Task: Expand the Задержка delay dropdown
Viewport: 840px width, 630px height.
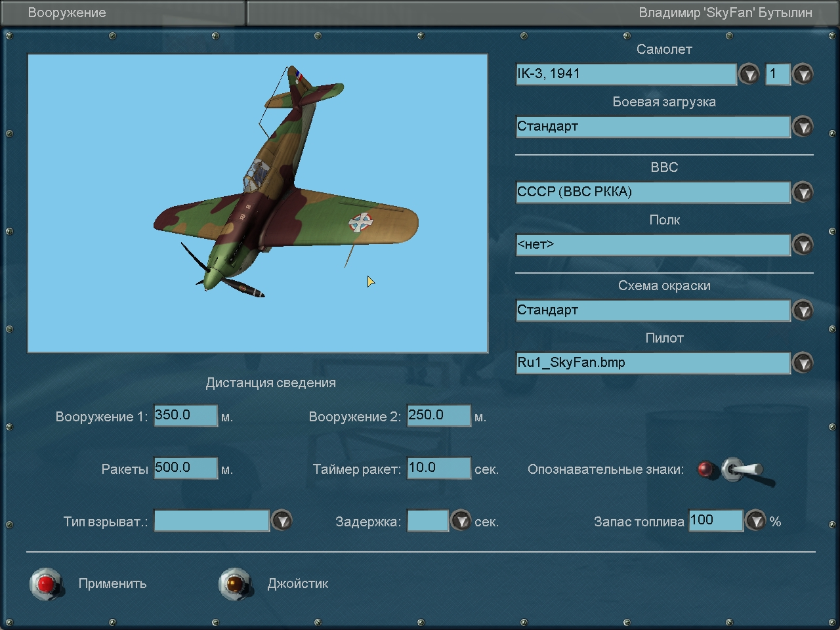Action: pyautogui.click(x=461, y=521)
